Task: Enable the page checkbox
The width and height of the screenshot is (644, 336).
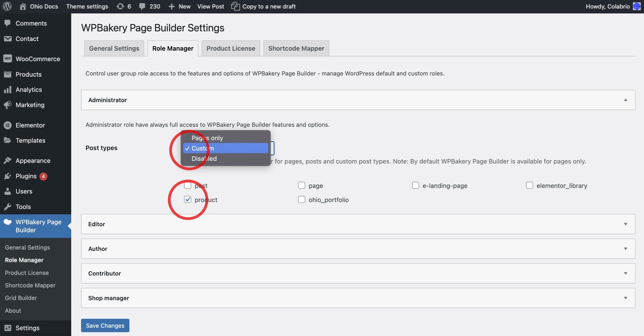Action: 302,185
